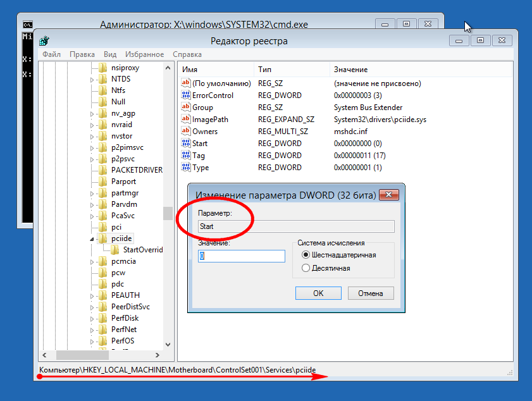The image size is (532, 401).
Task: Click Отмена in the DWORD dialog
Action: [371, 293]
